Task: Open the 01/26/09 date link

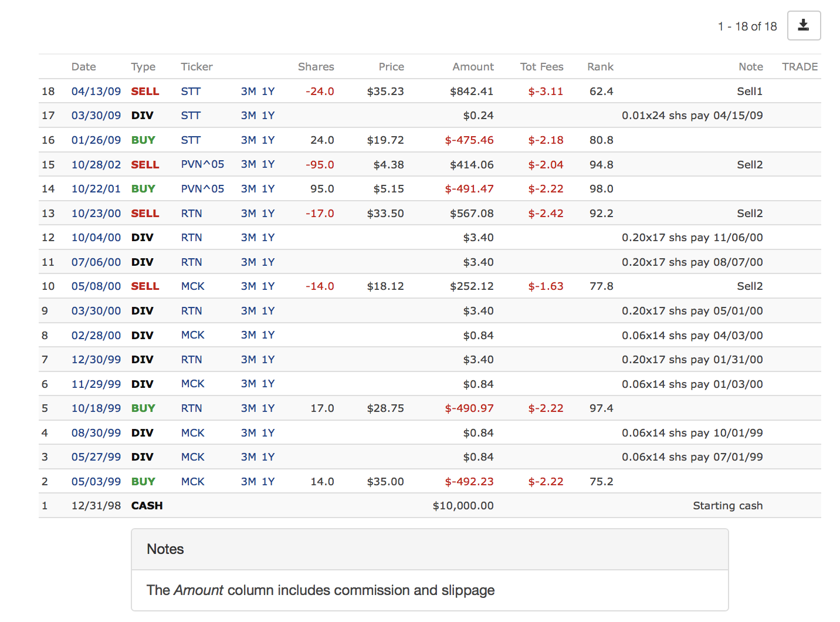Action: [x=96, y=140]
